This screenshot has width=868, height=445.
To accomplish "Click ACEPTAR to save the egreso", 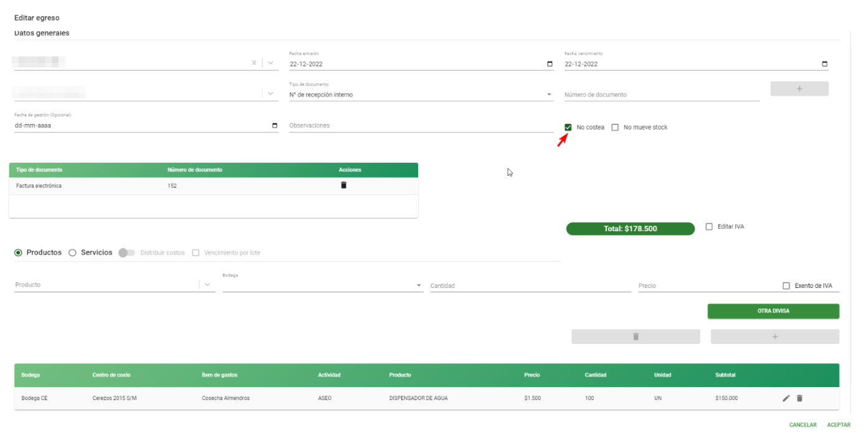I will click(x=839, y=425).
